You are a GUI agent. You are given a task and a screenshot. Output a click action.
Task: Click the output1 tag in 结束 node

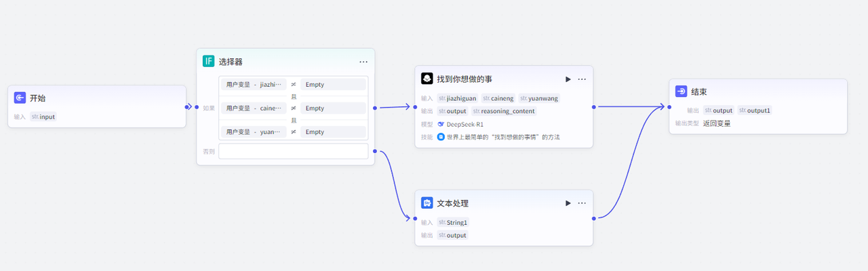754,110
